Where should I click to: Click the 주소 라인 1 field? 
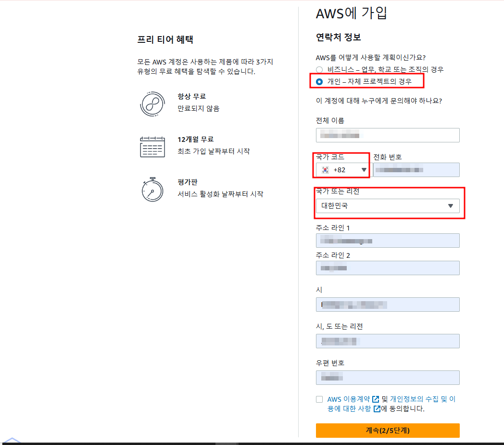coord(388,241)
